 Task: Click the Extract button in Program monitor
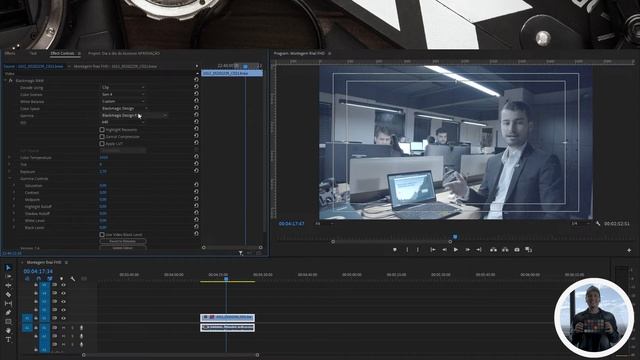tap(505, 250)
